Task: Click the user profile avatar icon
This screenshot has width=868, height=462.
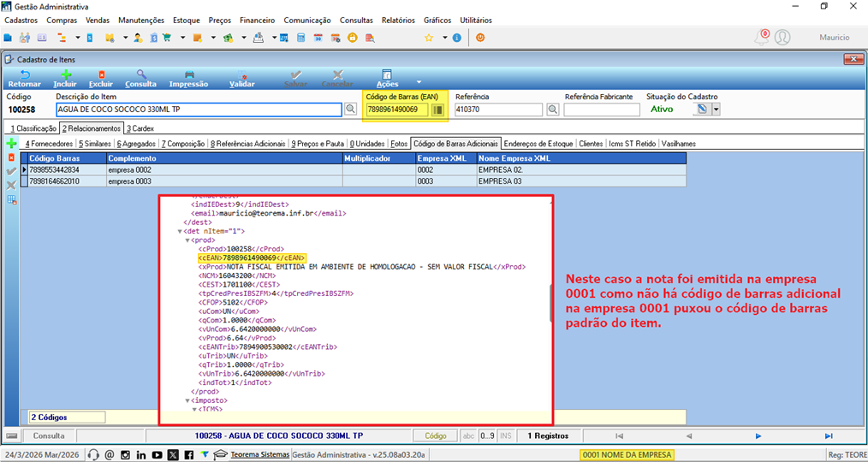Action: (782, 38)
